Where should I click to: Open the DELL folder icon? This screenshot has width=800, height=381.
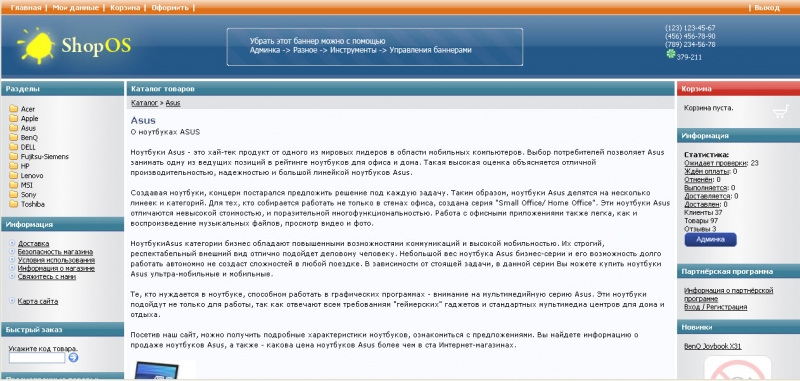13,147
